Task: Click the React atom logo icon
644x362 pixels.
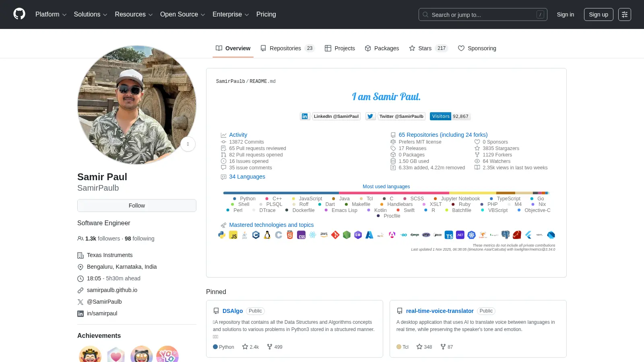Action: coord(313,235)
